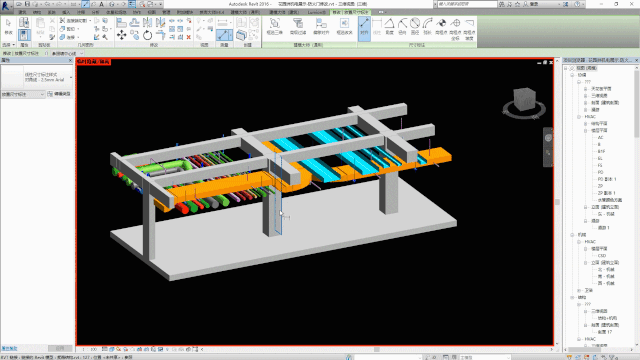Viewport: 640px width, 360px height.
Task: Pick the Arc Length dimension tool
Action: pos(427,26)
